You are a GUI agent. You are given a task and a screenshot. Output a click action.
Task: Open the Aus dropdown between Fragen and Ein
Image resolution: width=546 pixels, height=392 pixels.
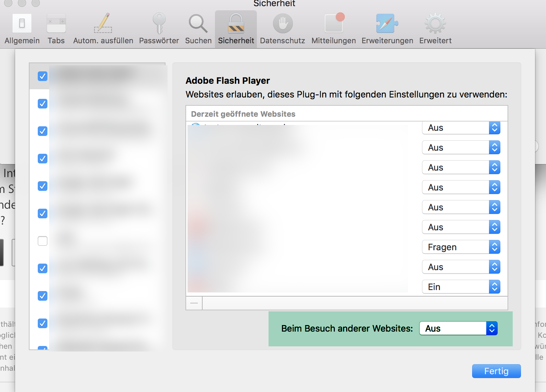point(461,267)
